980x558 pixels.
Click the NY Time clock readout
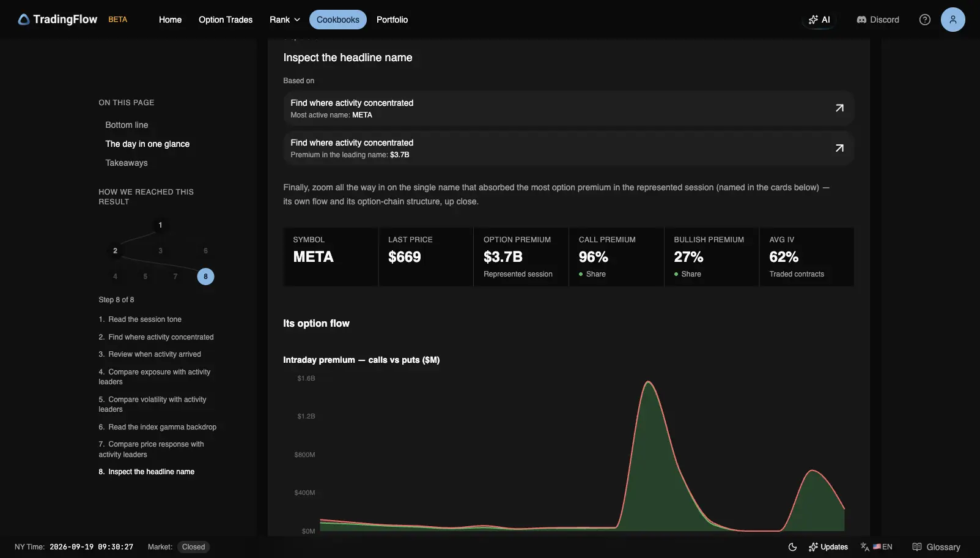click(x=91, y=547)
